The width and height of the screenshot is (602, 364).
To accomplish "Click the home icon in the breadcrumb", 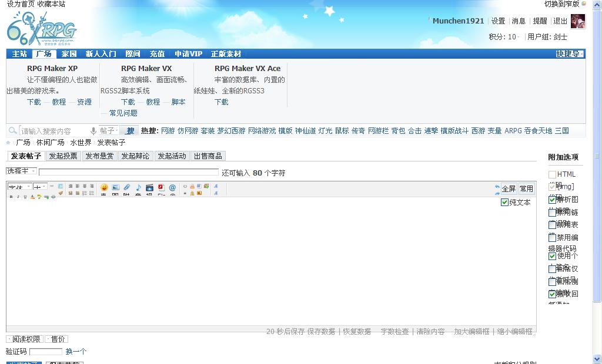I will point(8,143).
